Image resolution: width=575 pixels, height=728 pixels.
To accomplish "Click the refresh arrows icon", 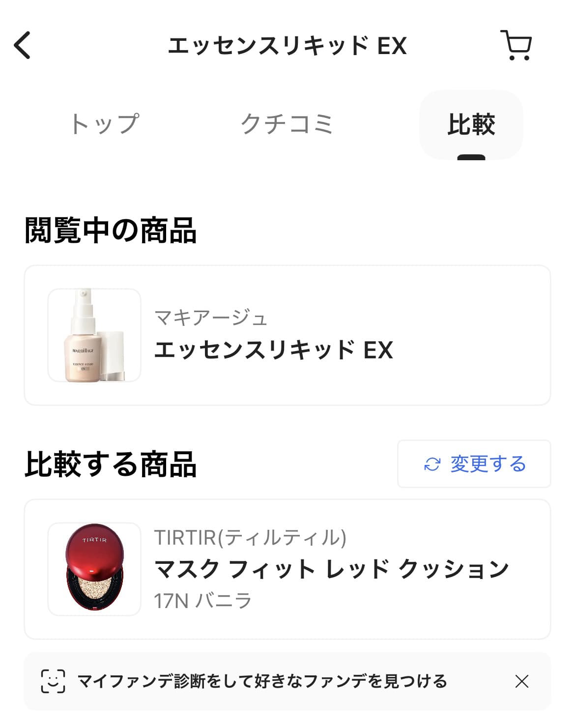I will (432, 464).
